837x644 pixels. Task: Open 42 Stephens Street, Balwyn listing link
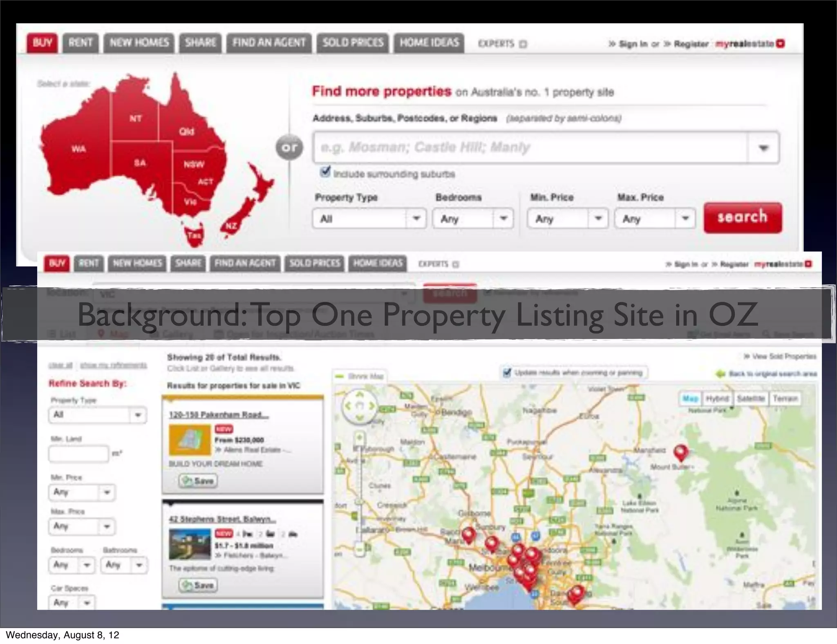coord(222,519)
